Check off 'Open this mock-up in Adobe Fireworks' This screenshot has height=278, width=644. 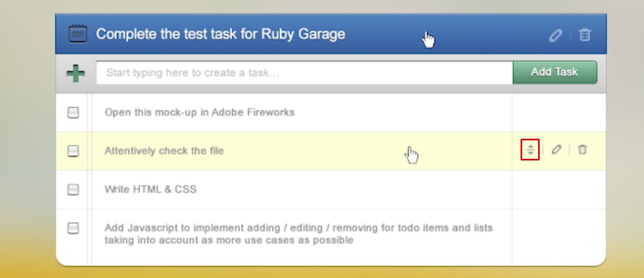click(x=73, y=112)
